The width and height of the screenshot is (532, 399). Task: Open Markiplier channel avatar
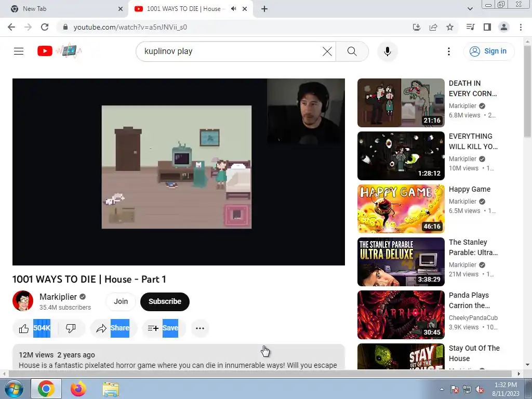tap(23, 301)
